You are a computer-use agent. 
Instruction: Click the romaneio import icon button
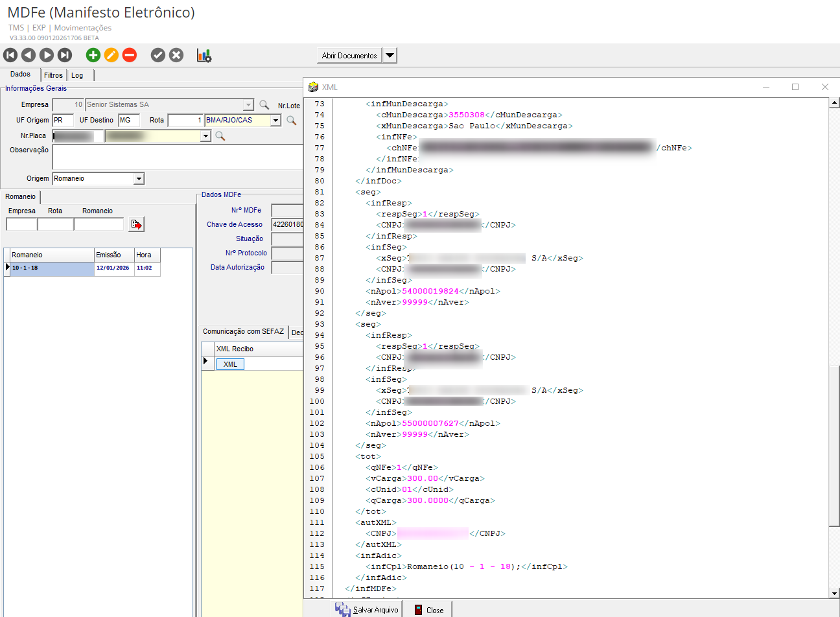pyautogui.click(x=136, y=224)
